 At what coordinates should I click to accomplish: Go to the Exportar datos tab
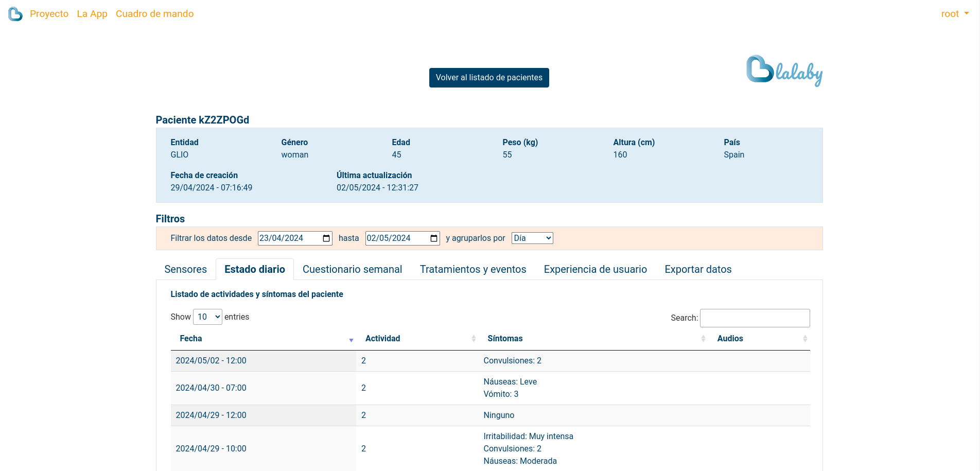(x=697, y=269)
